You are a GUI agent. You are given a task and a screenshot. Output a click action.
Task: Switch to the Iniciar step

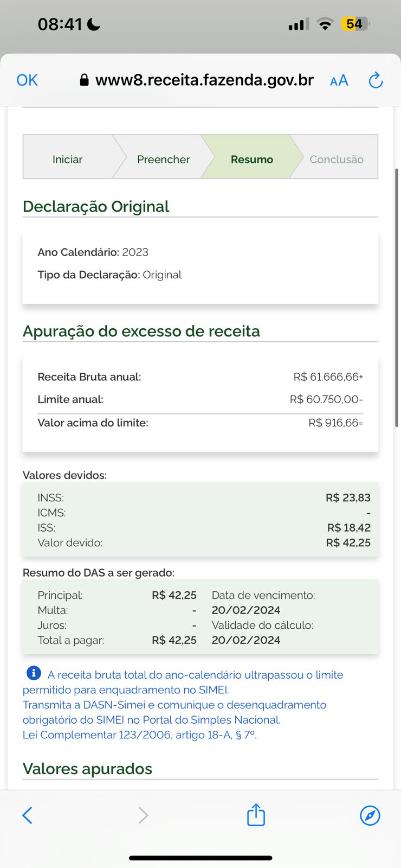coord(68,159)
